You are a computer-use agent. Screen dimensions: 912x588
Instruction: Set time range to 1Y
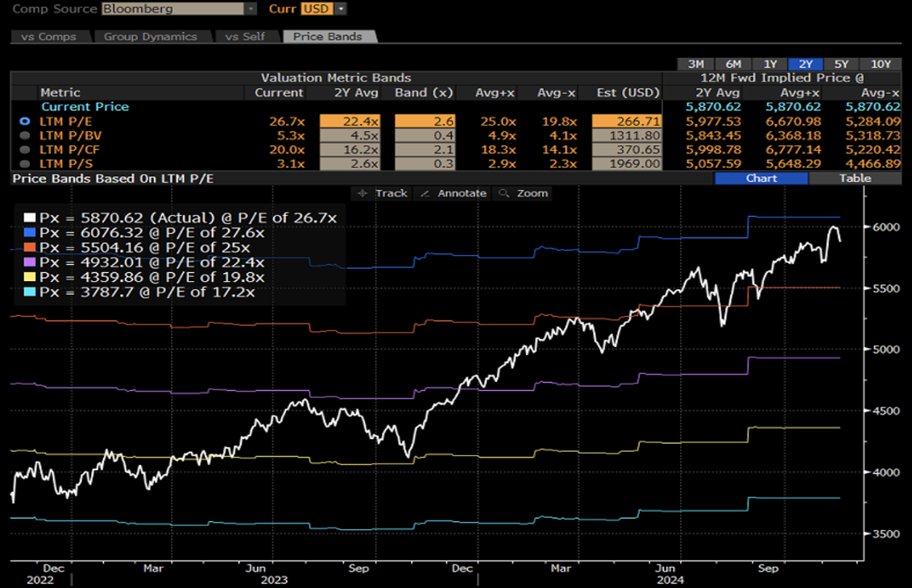pos(770,64)
